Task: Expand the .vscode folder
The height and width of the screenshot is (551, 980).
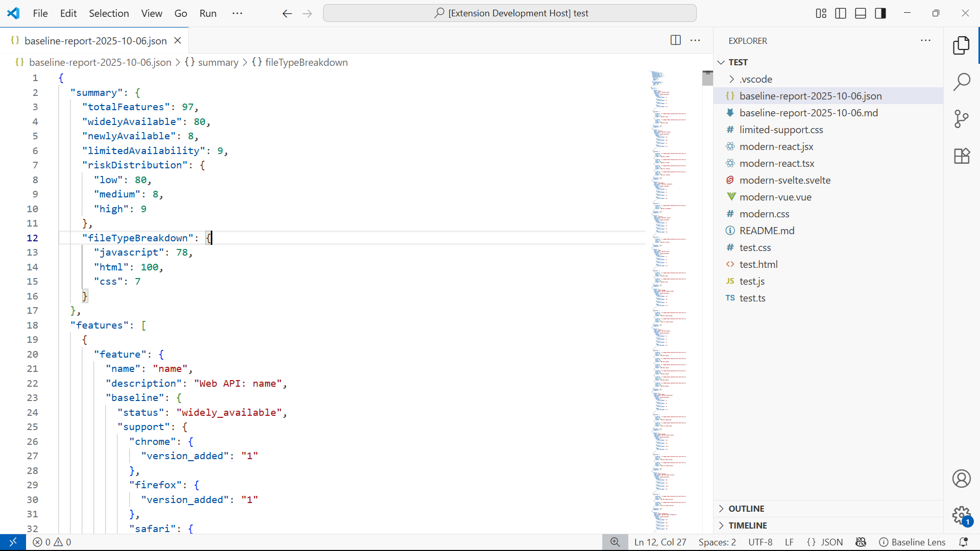Action: coord(755,79)
